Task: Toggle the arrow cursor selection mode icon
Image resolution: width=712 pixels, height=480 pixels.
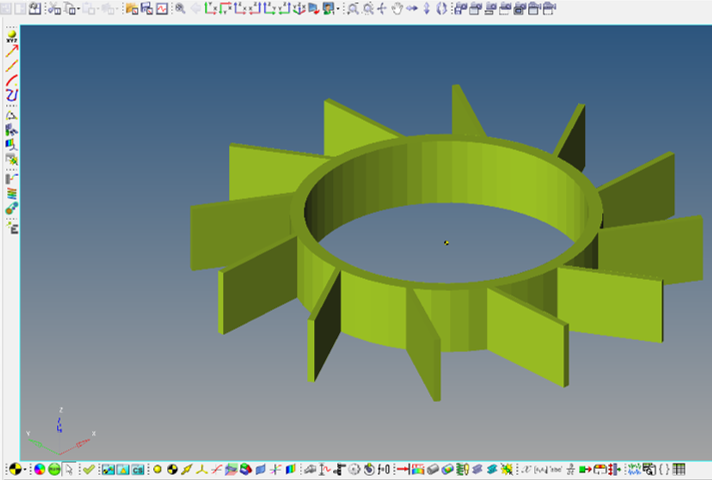Action: tap(69, 469)
